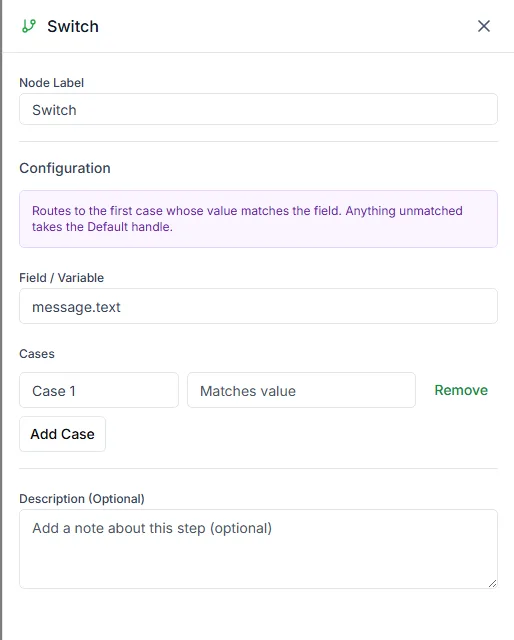Focus the Node Label input field
Image resolution: width=514 pixels, height=640 pixels.
click(x=258, y=109)
